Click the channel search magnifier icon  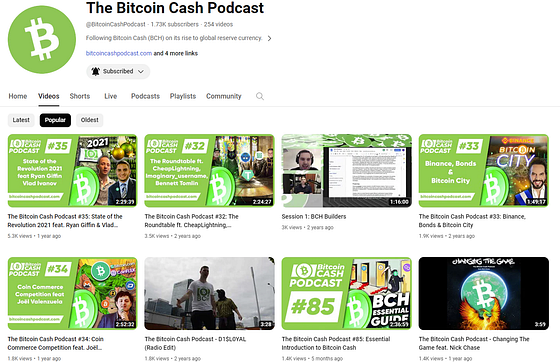pos(260,96)
